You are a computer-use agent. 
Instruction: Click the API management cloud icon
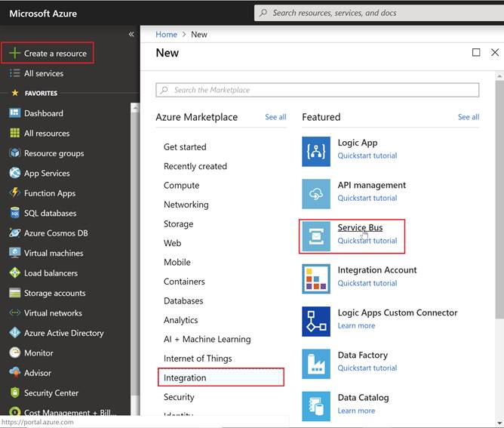click(316, 194)
